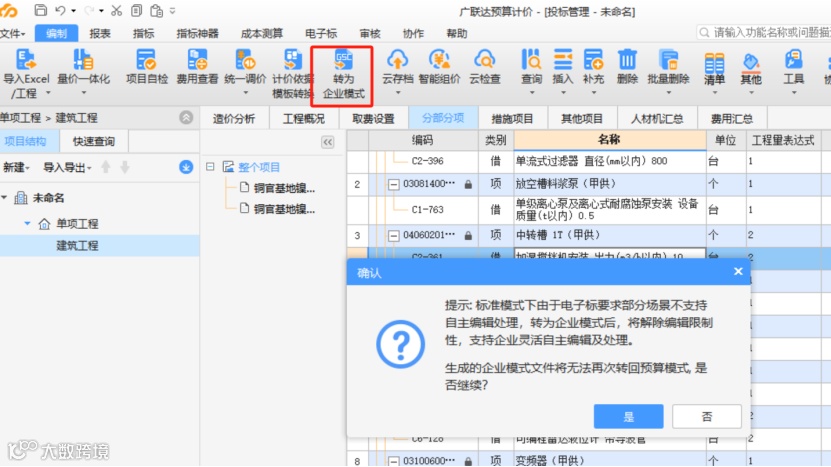Collapse the left panel with double-chevron button

328,142
